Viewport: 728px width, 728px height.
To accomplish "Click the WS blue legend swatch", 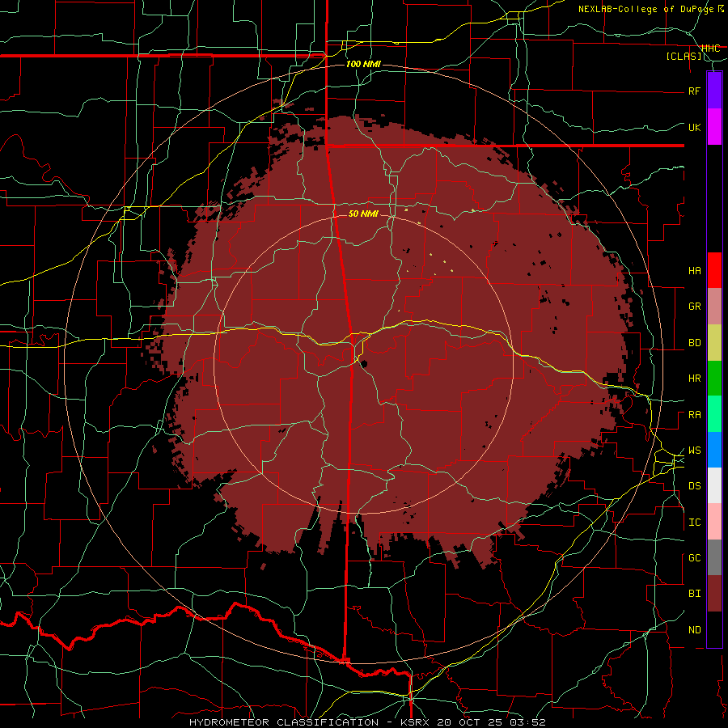I will click(714, 450).
